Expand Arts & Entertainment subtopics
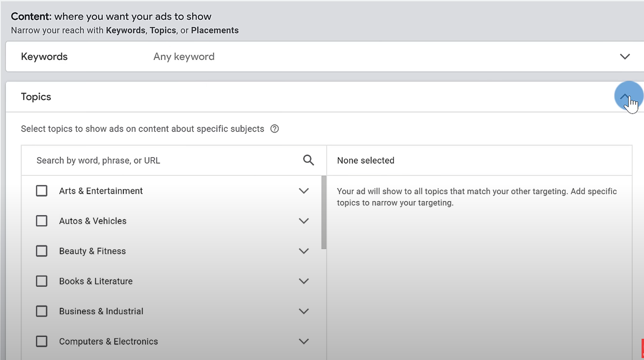The width and height of the screenshot is (644, 360). pos(304,190)
